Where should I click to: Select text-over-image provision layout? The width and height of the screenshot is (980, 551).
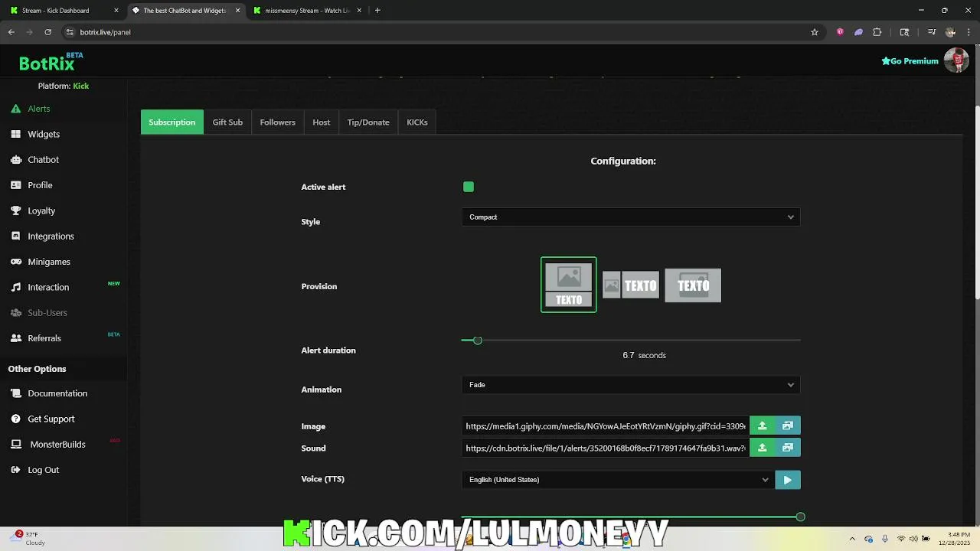(693, 285)
